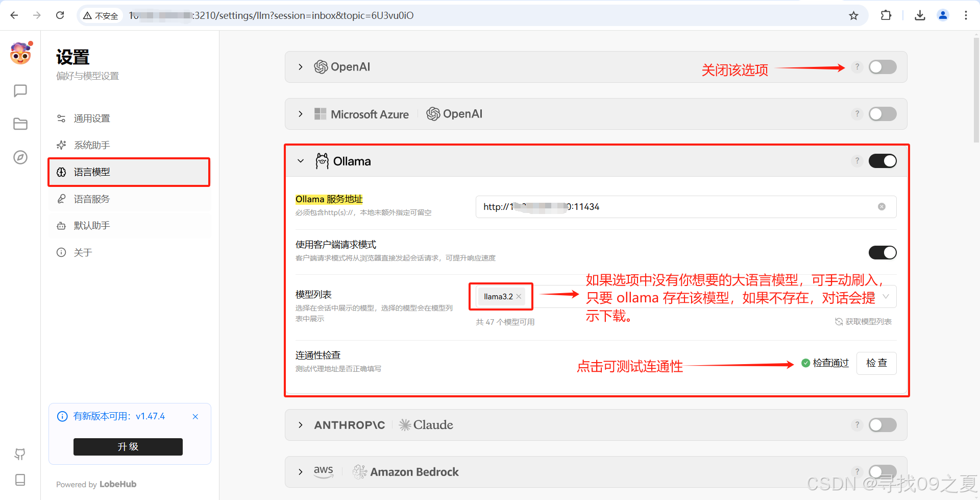This screenshot has height=500, width=980.
Task: Open the documentation book icon in sidebar
Action: point(20,480)
